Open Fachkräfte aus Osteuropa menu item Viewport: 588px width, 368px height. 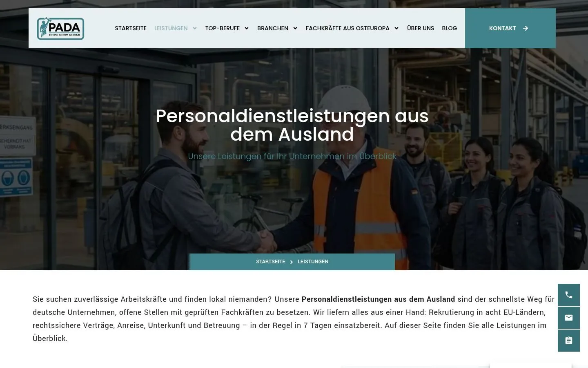point(347,28)
